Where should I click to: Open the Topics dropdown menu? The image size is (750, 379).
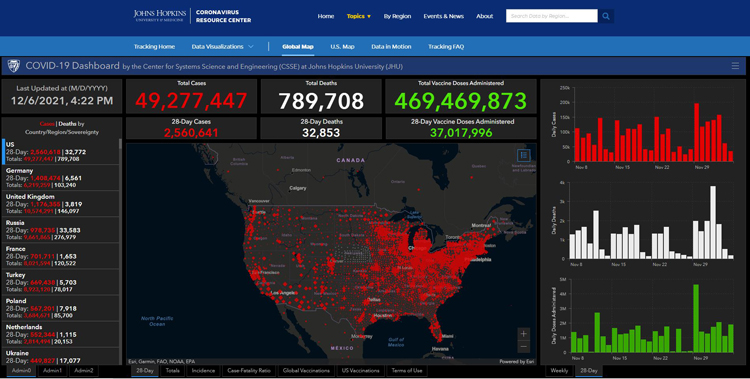359,16
